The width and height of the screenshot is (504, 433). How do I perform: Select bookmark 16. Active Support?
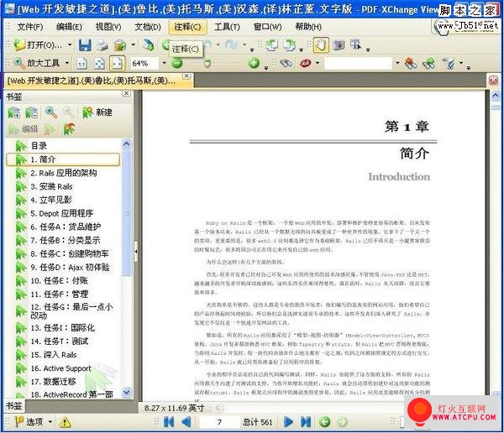click(61, 368)
